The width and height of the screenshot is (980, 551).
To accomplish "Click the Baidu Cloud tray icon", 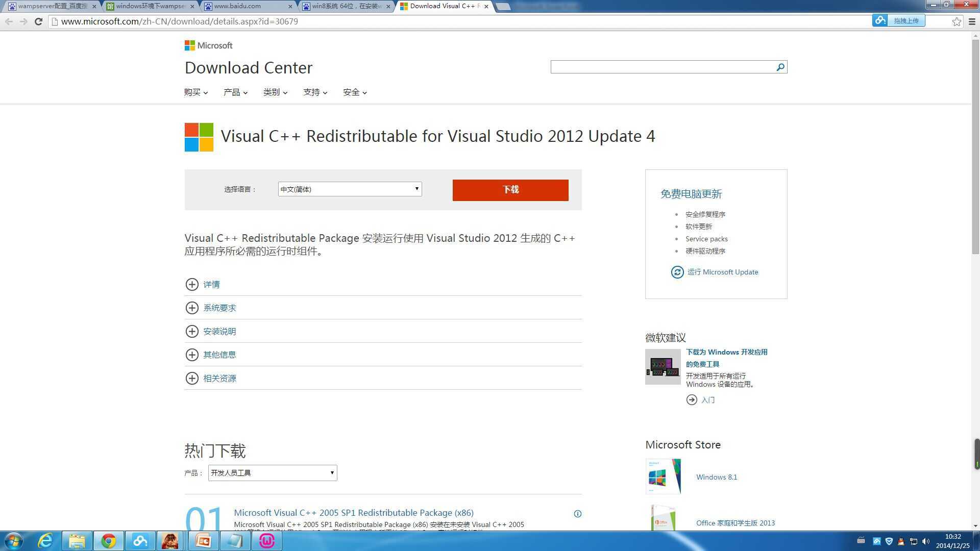I will point(876,541).
